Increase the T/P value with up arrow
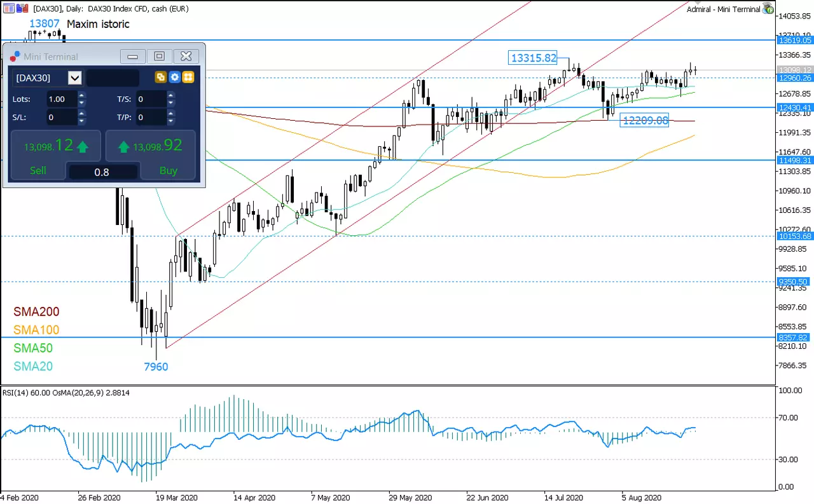This screenshot has width=814, height=504. (170, 113)
